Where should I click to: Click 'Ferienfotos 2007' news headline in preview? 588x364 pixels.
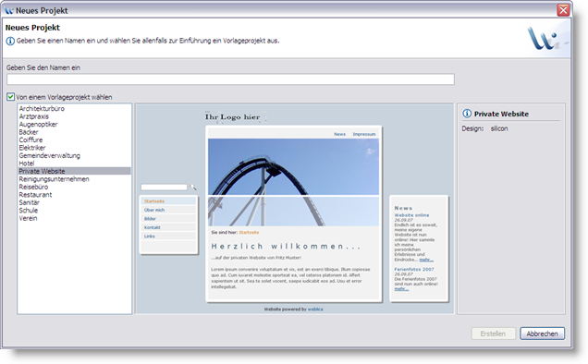coord(414,269)
